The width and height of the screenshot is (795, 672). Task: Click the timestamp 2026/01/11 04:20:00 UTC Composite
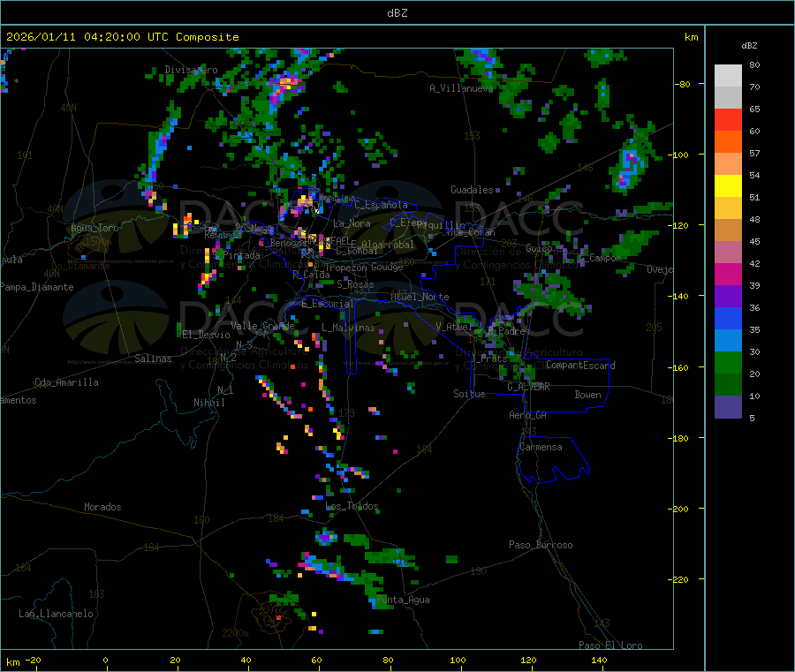(122, 37)
